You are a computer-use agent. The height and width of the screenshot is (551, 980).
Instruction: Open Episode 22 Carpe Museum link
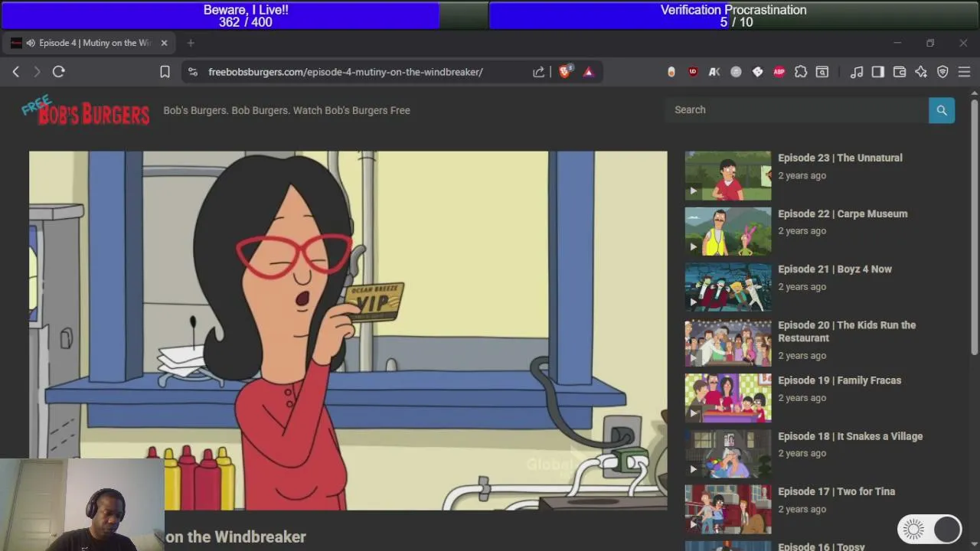842,214
